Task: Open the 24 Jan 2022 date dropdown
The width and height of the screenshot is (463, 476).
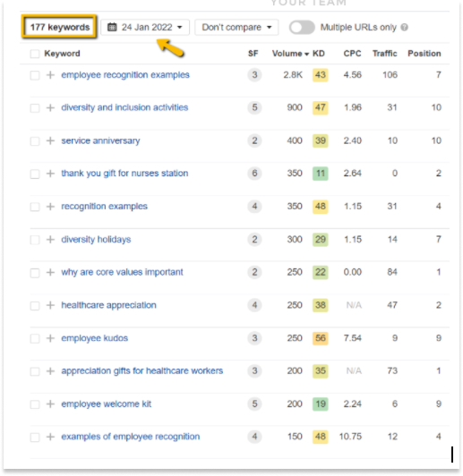Action: [x=145, y=28]
